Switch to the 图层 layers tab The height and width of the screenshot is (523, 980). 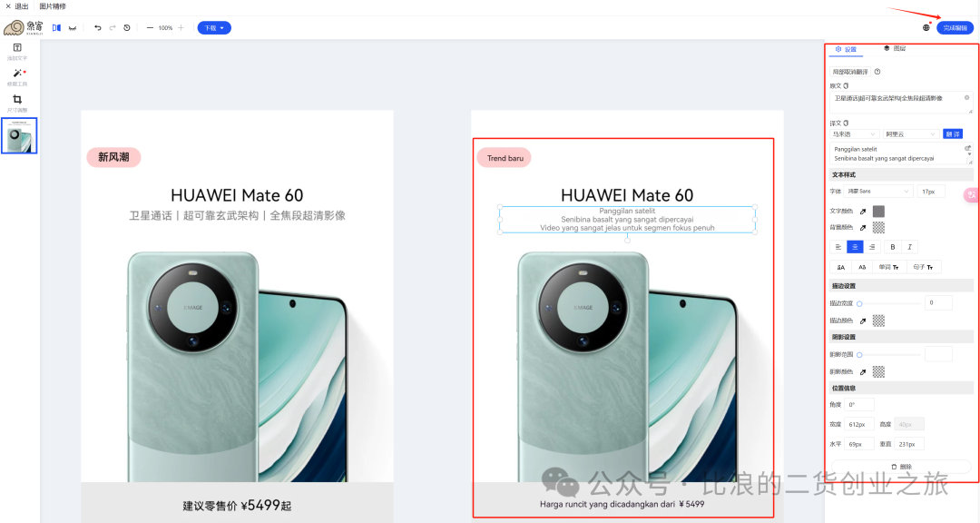pyautogui.click(x=895, y=48)
